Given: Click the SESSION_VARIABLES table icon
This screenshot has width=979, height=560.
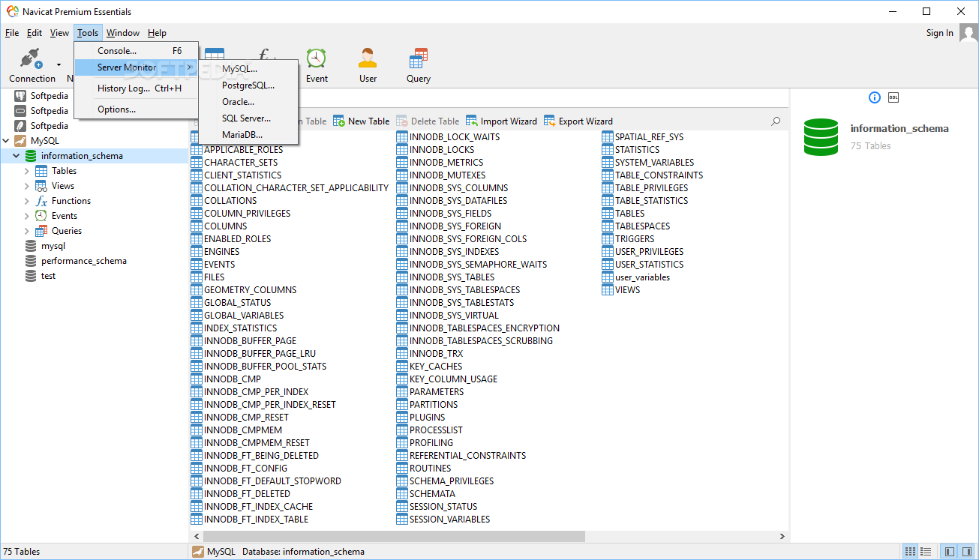Looking at the screenshot, I should 402,520.
